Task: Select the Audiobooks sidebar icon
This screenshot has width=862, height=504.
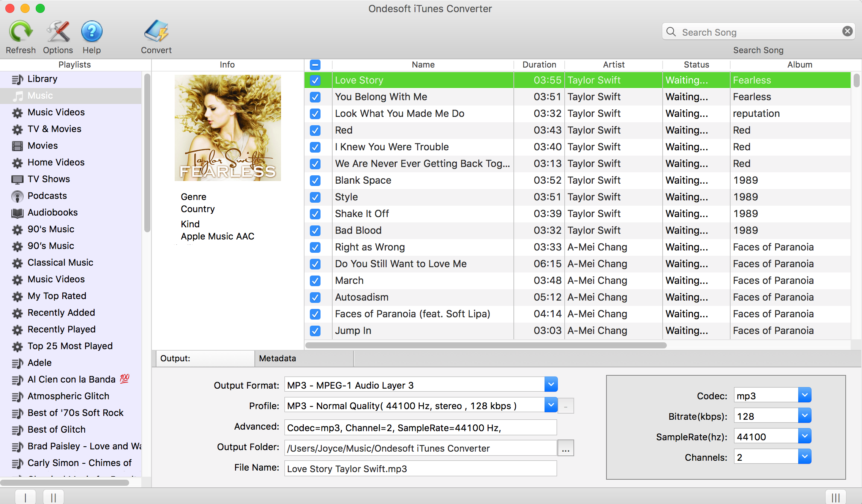Action: coord(16,213)
